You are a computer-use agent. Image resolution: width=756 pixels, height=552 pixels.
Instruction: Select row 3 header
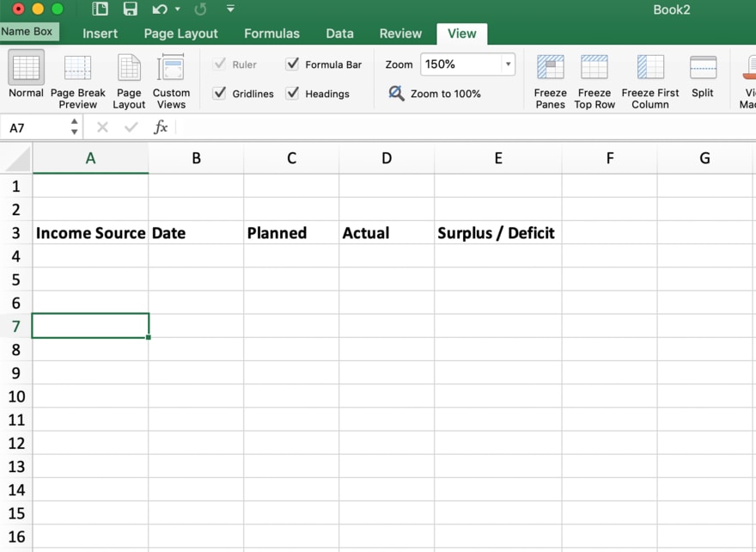click(x=16, y=233)
